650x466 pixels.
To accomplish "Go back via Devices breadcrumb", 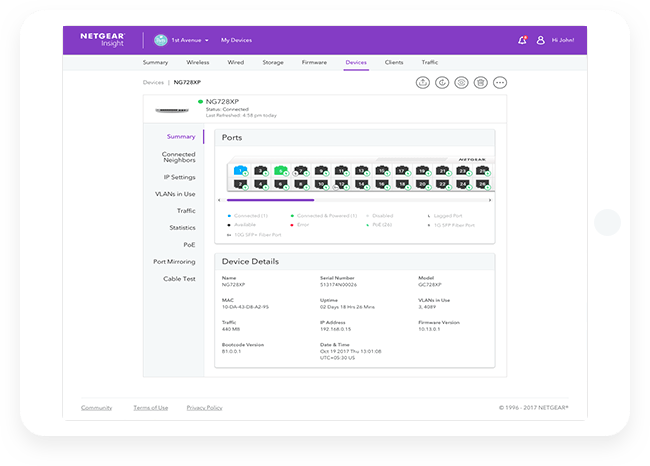I will (x=153, y=83).
